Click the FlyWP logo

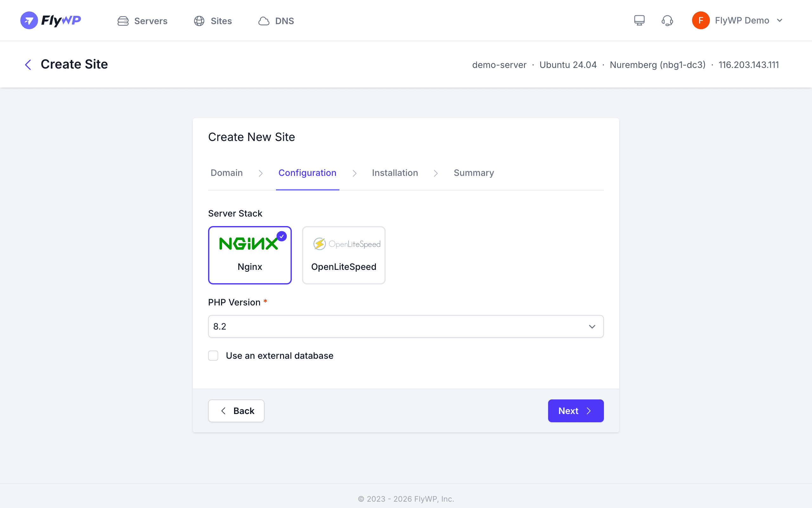(51, 21)
